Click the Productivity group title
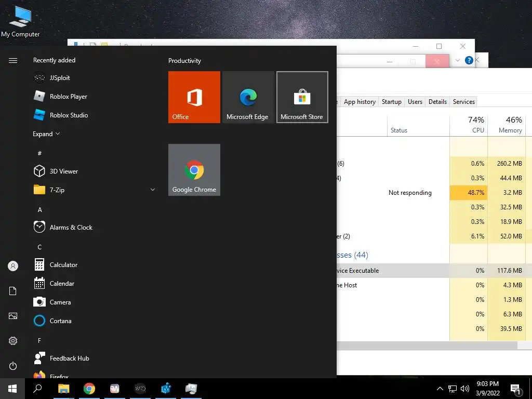This screenshot has height=399, width=532. click(184, 61)
